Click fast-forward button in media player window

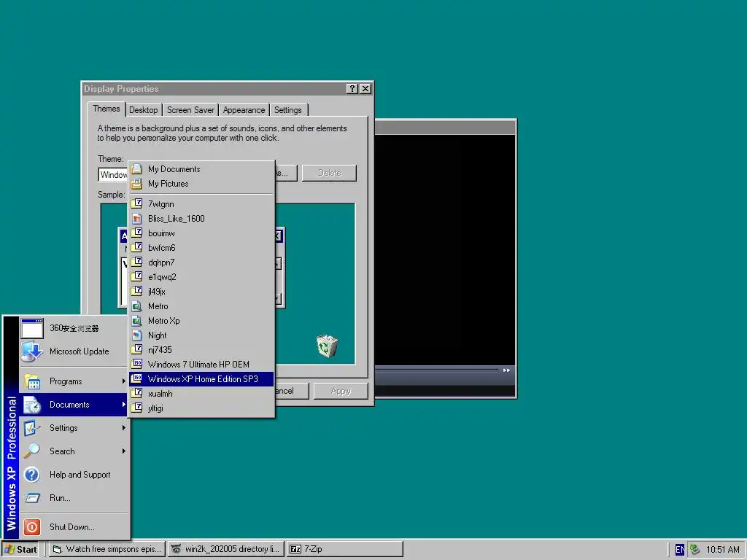506,370
